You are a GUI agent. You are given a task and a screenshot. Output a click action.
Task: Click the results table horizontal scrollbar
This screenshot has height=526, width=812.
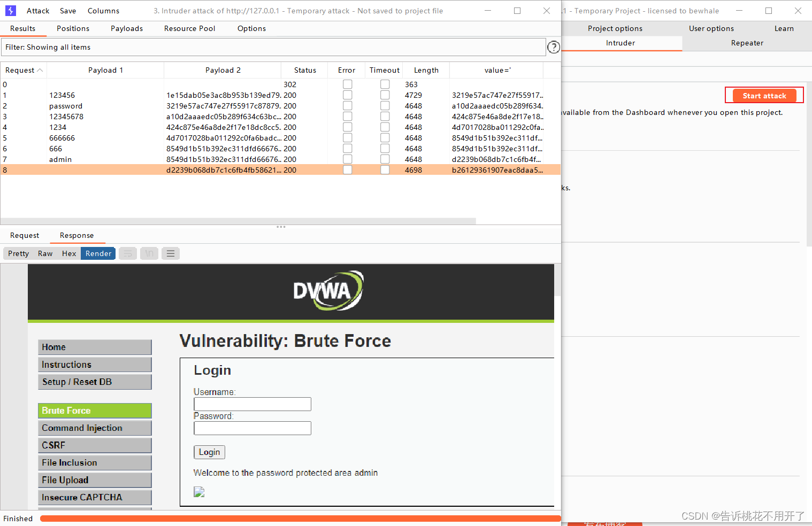tap(238, 221)
